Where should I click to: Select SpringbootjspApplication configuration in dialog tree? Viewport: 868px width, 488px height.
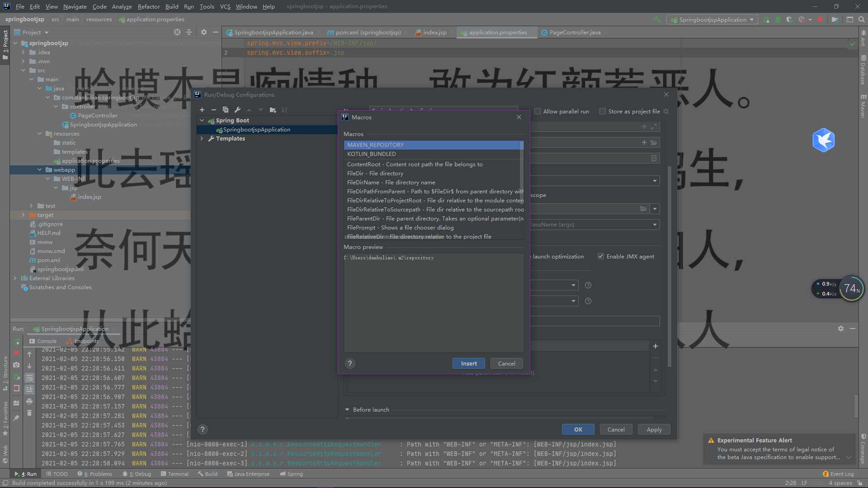(267, 130)
